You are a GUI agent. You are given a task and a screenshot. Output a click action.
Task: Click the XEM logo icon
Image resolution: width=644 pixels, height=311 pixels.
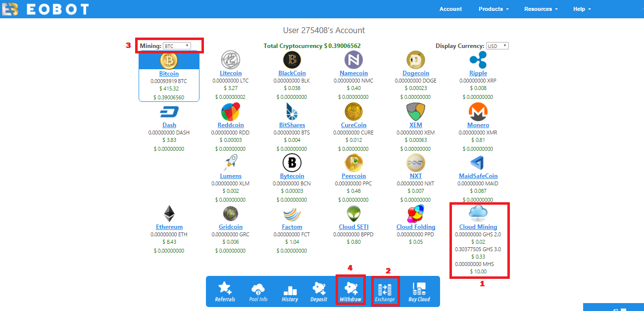[416, 112]
